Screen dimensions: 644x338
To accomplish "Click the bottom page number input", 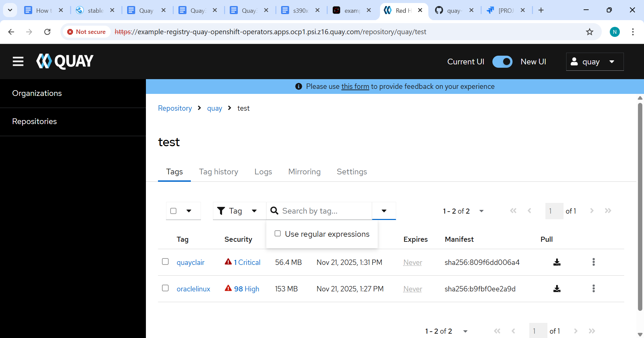I will pos(538,331).
